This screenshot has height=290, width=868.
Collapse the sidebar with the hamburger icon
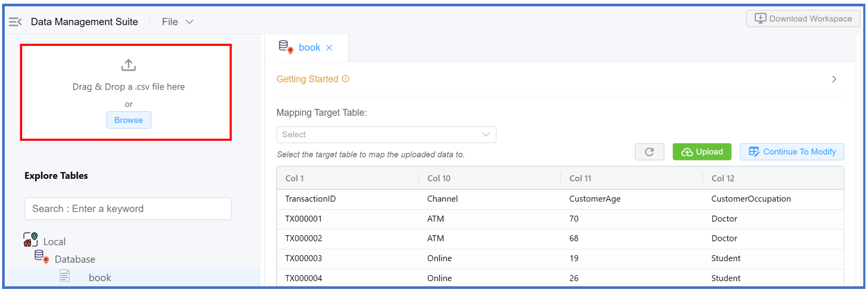coord(15,22)
